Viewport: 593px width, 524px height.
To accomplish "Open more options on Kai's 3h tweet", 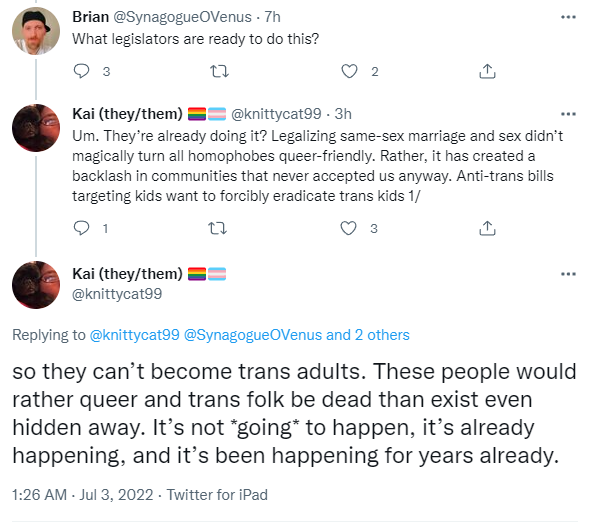I will click(568, 114).
